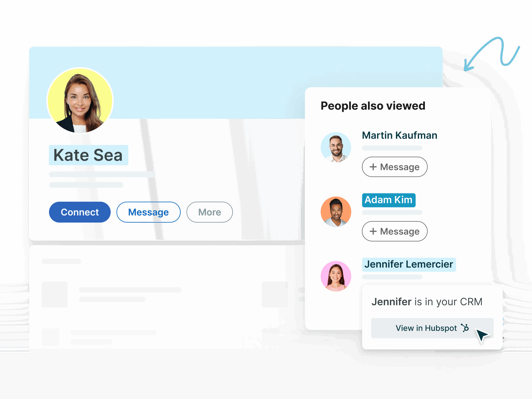Click the plus icon in Martin's Message button
This screenshot has height=399, width=532.
[373, 167]
